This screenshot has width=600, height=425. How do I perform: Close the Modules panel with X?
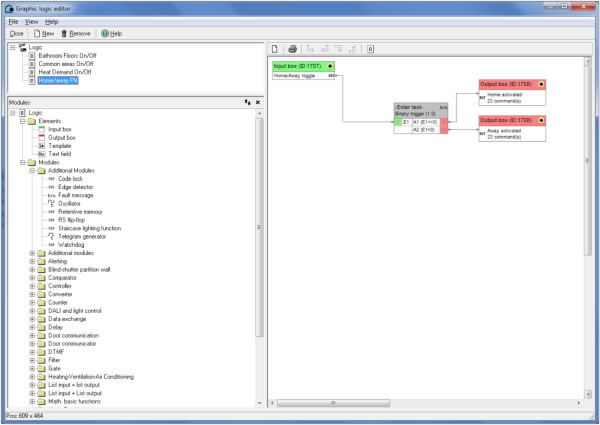click(x=258, y=102)
